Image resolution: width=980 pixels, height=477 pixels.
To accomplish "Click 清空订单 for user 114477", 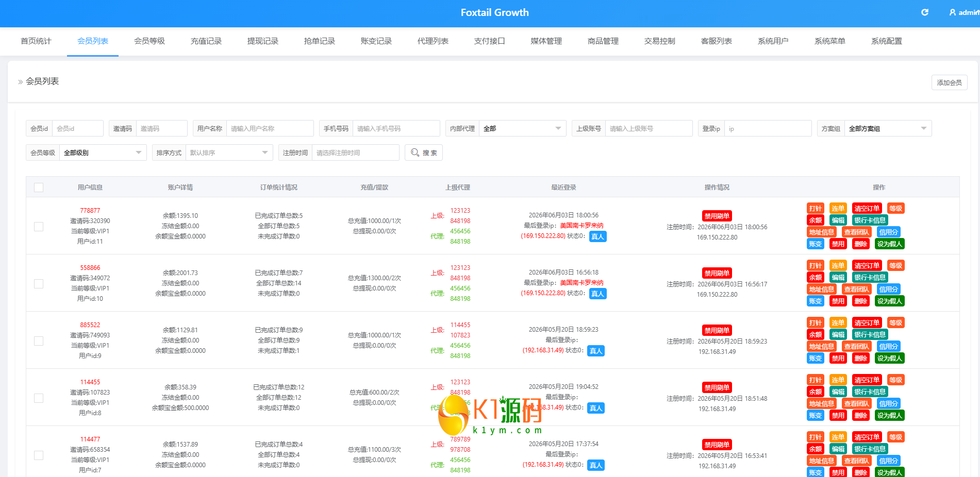I will [867, 437].
